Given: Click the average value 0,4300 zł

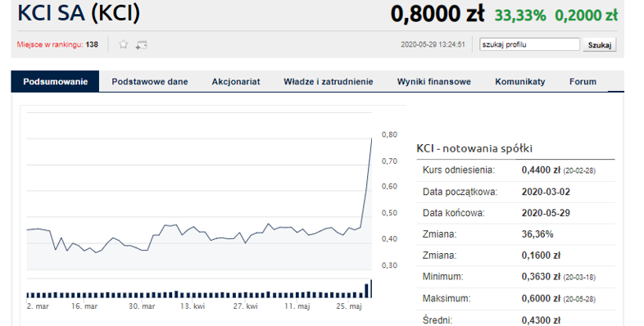Looking at the screenshot, I should tap(541, 320).
